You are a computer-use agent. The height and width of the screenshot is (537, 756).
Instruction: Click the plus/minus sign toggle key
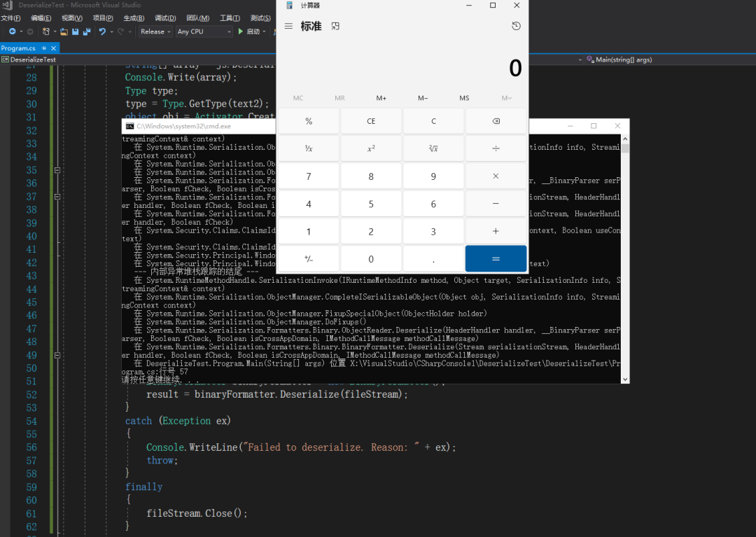pos(309,259)
